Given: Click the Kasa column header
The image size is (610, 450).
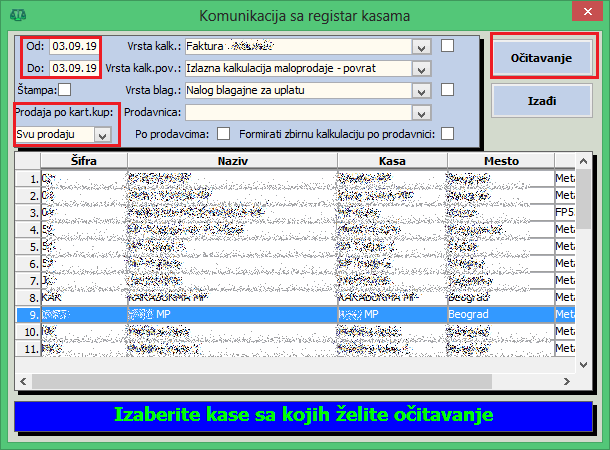Looking at the screenshot, I should [391, 160].
